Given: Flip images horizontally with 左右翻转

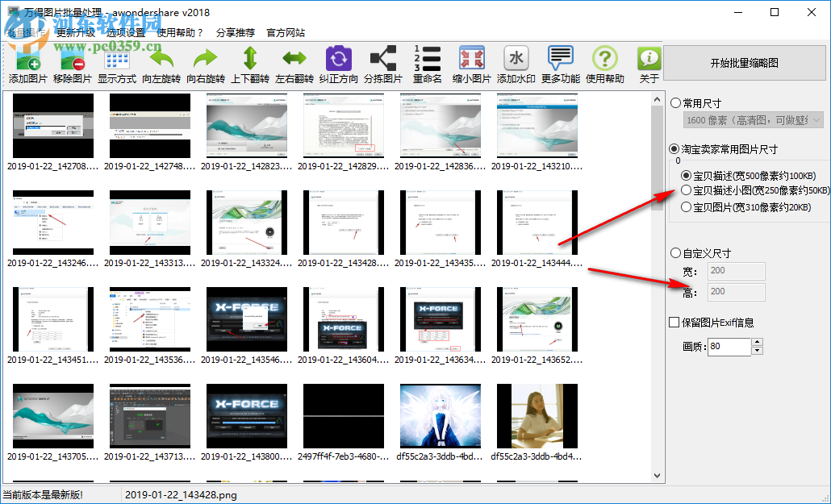Looking at the screenshot, I should tap(294, 65).
